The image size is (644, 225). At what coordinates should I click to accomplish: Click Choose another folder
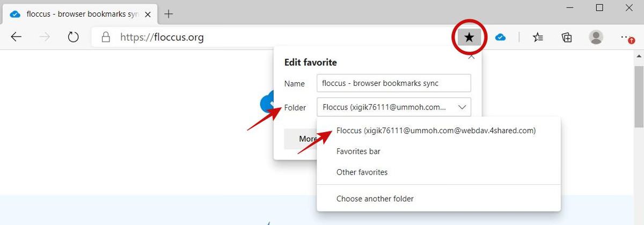point(438,199)
